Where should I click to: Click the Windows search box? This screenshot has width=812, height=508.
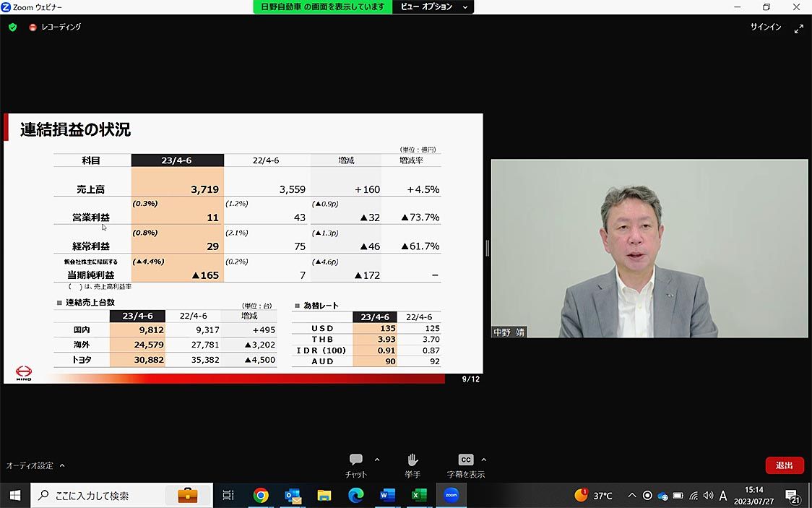[x=121, y=496]
